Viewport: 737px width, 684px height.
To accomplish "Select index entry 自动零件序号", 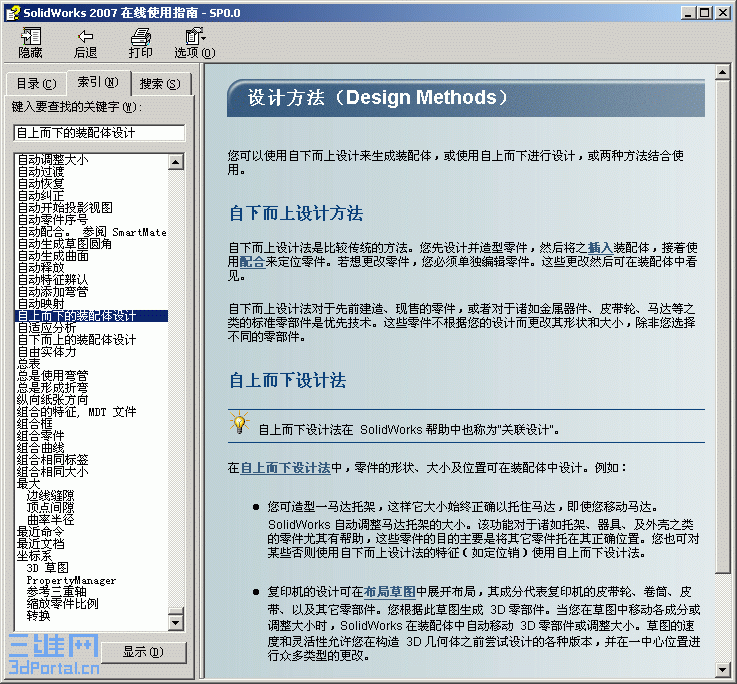I will pos(53,220).
